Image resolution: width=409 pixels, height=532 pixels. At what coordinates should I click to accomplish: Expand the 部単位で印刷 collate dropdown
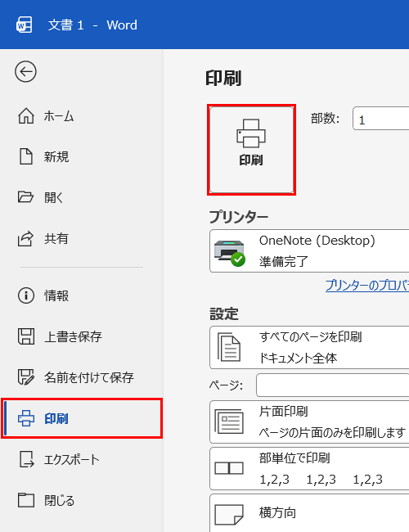[309, 468]
